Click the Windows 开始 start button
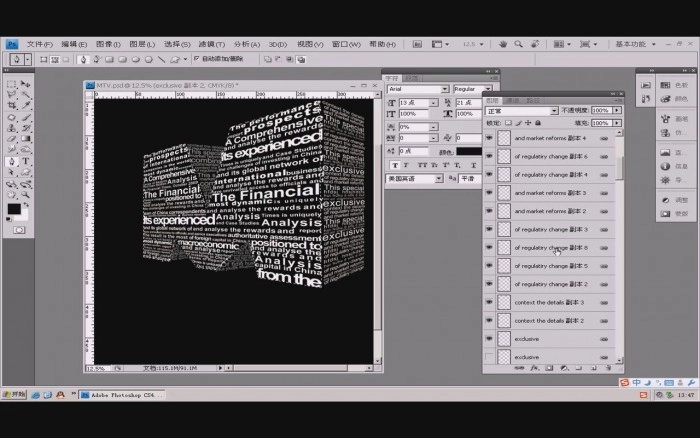Screen dimensions: 700x438 click(x=16, y=395)
